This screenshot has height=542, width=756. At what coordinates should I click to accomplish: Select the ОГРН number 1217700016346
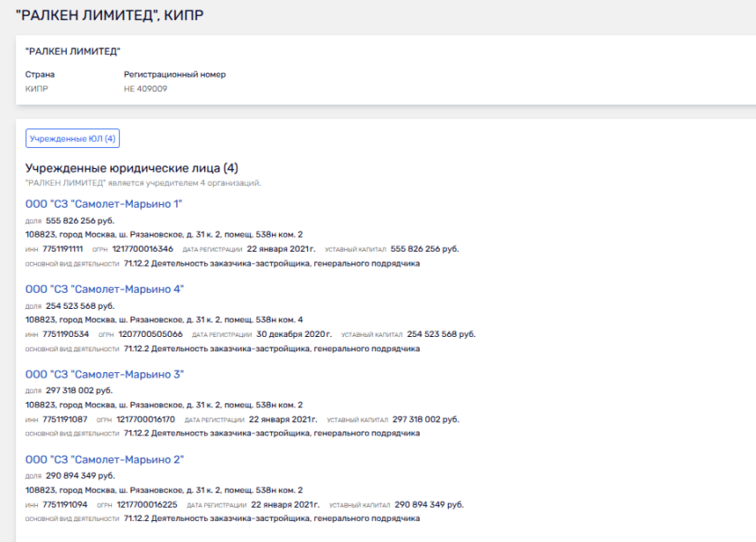coord(145,249)
